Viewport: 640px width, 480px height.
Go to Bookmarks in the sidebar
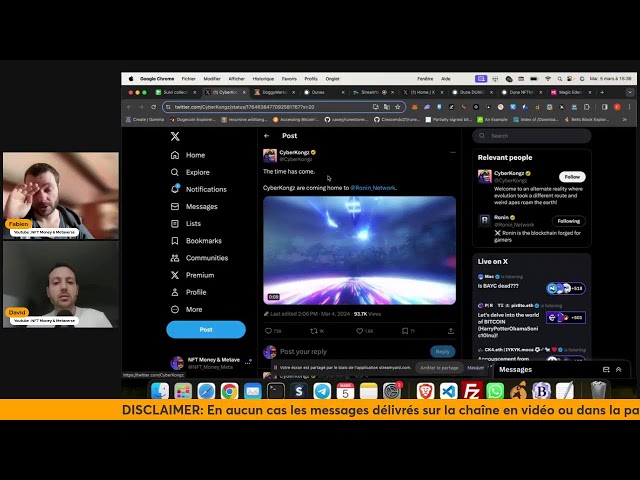203,241
